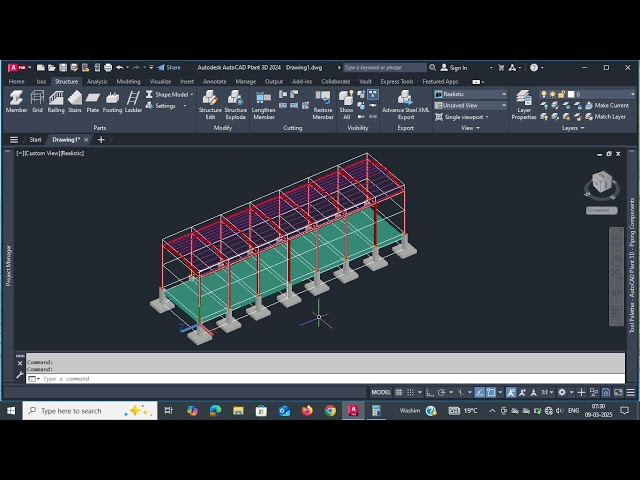Save drawing from quick access toolbar
Viewport: 640px width, 480px height.
tap(63, 67)
